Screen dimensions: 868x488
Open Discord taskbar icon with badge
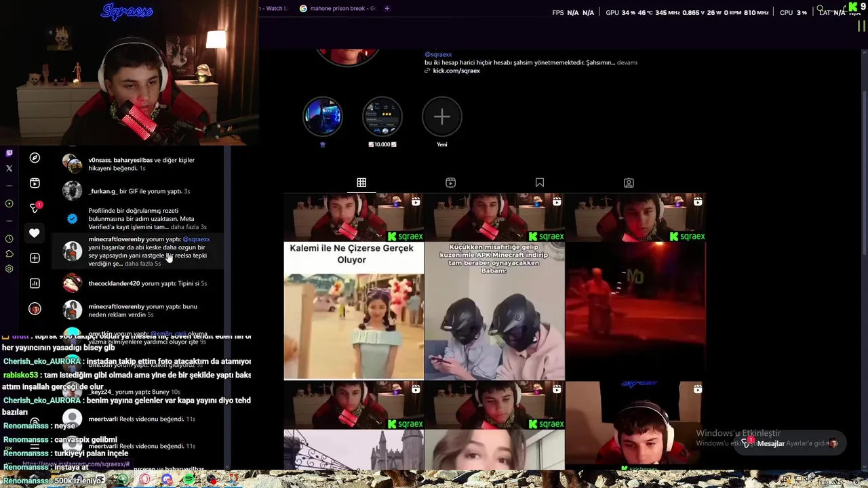167,479
